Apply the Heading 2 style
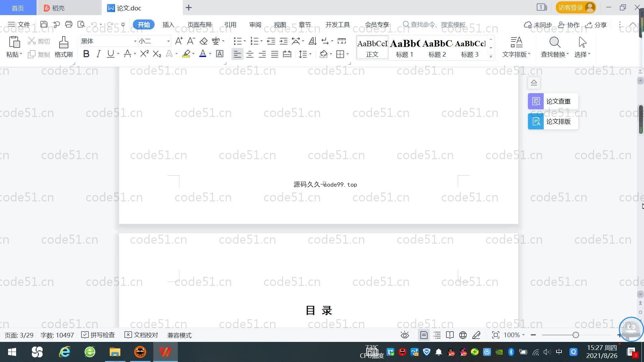Image resolution: width=644 pixels, height=362 pixels. pos(437,48)
